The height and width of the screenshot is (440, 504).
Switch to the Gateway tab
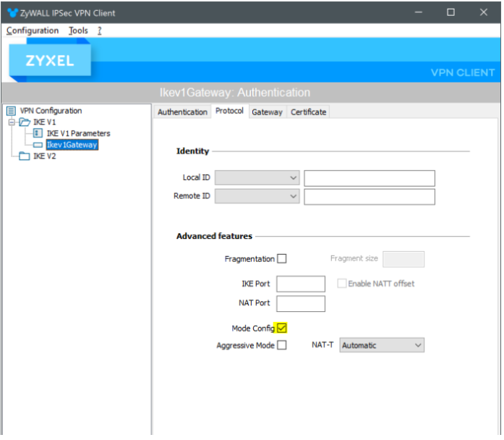coord(267,112)
